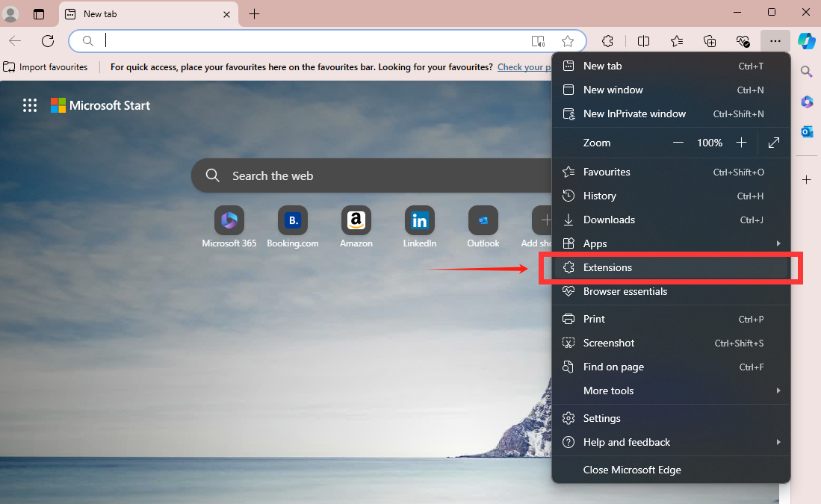Open the apps grid launcher
Screen dimensions: 821x504
pos(30,105)
